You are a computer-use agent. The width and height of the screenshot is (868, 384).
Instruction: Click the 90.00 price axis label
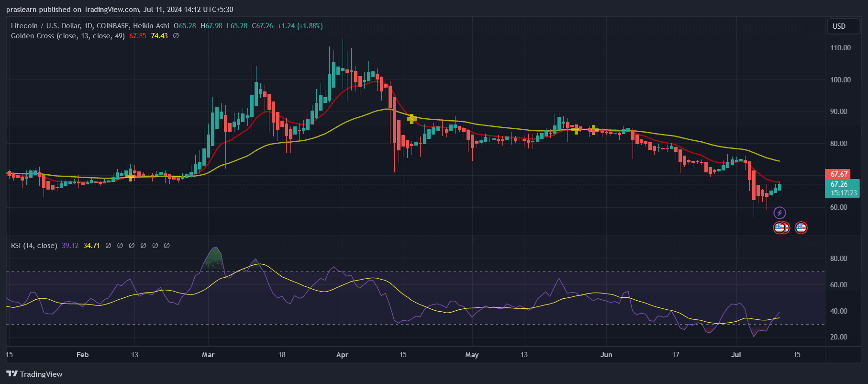point(839,112)
